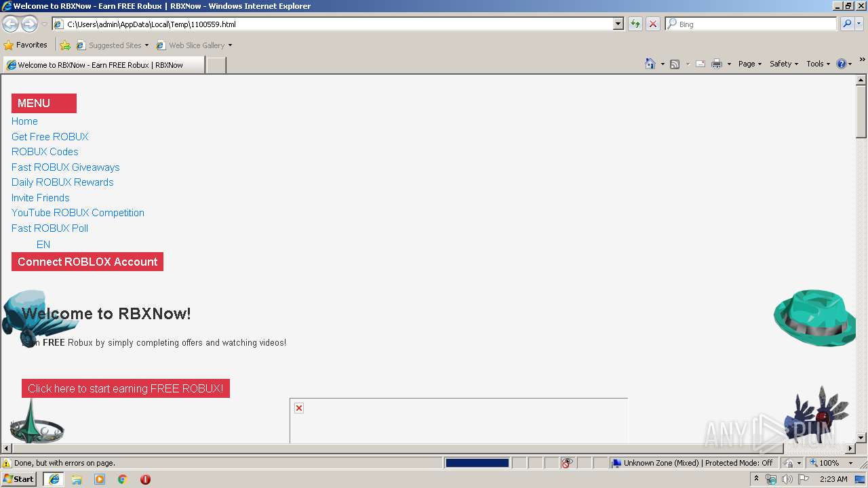Stop loading with the red X icon
This screenshot has height=488, width=868.
pos(653,24)
